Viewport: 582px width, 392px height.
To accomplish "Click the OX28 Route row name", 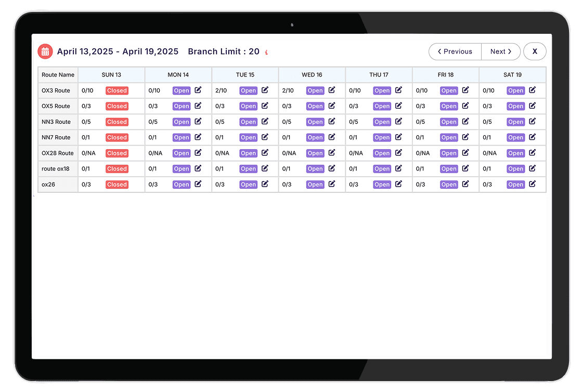I will (x=58, y=153).
